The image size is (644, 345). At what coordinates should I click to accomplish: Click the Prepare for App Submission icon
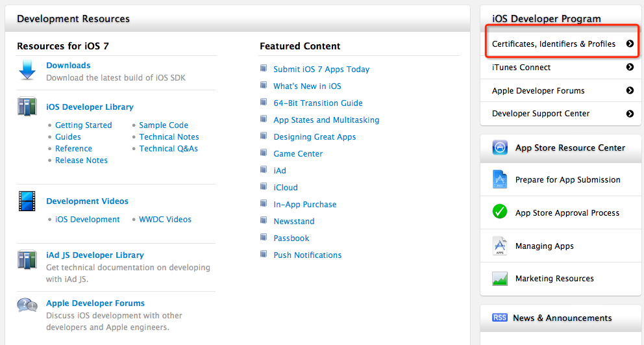pos(499,179)
